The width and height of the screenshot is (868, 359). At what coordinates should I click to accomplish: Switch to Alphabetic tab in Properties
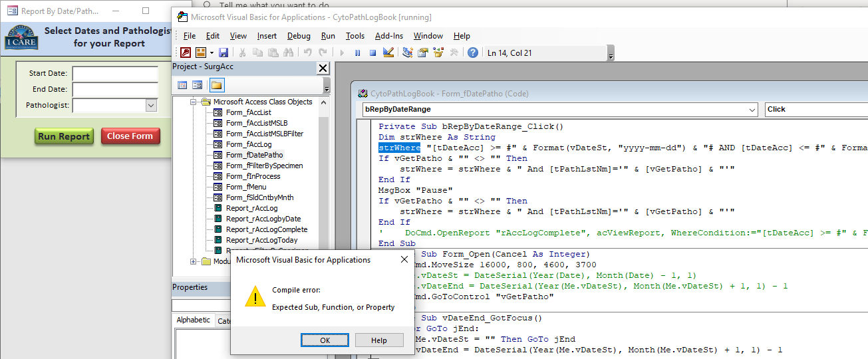(194, 320)
